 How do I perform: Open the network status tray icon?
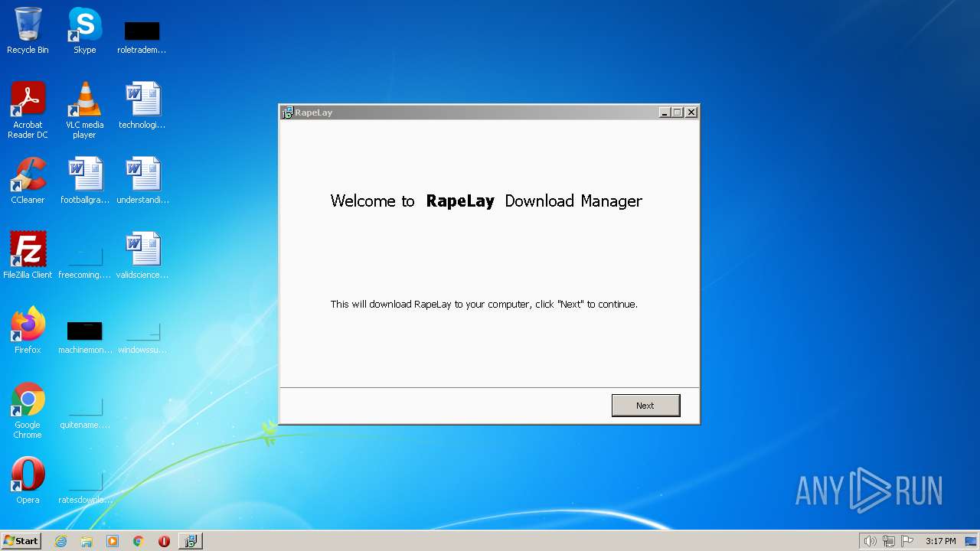coord(889,541)
